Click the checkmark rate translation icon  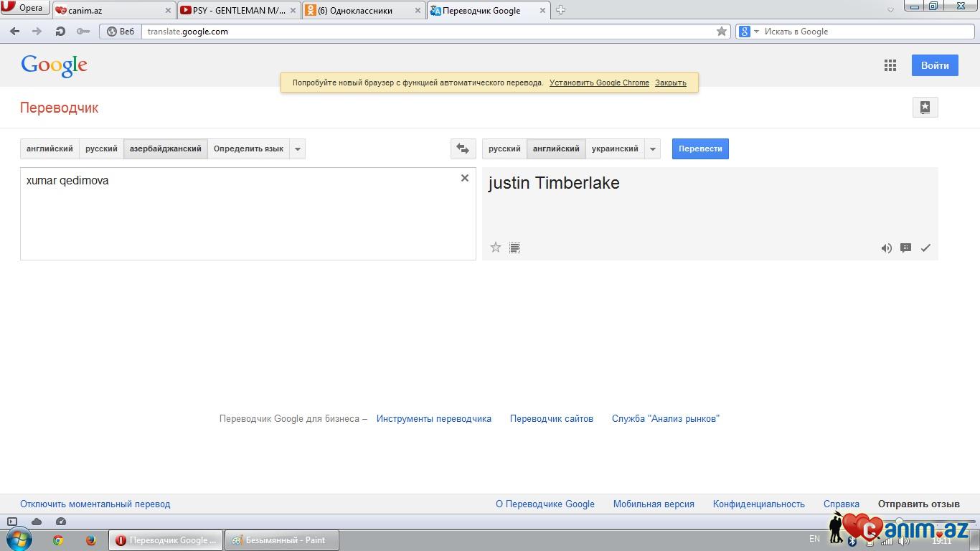coord(925,248)
